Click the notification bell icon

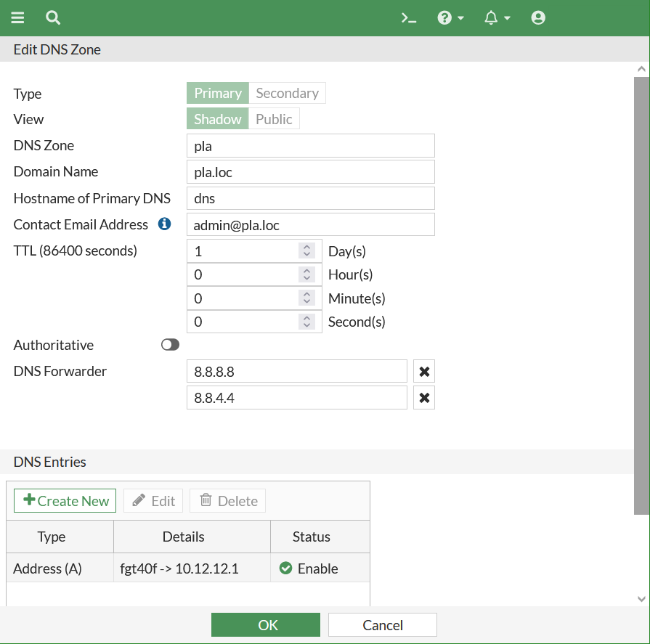click(492, 17)
